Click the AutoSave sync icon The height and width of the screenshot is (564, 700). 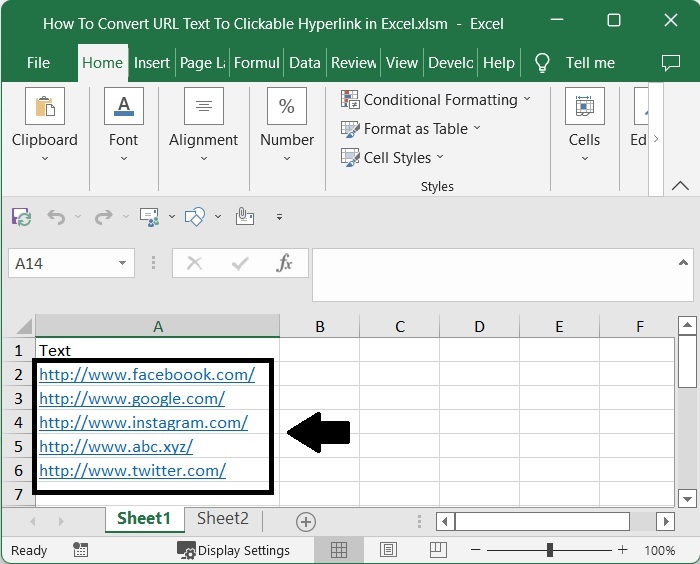pyautogui.click(x=21, y=216)
